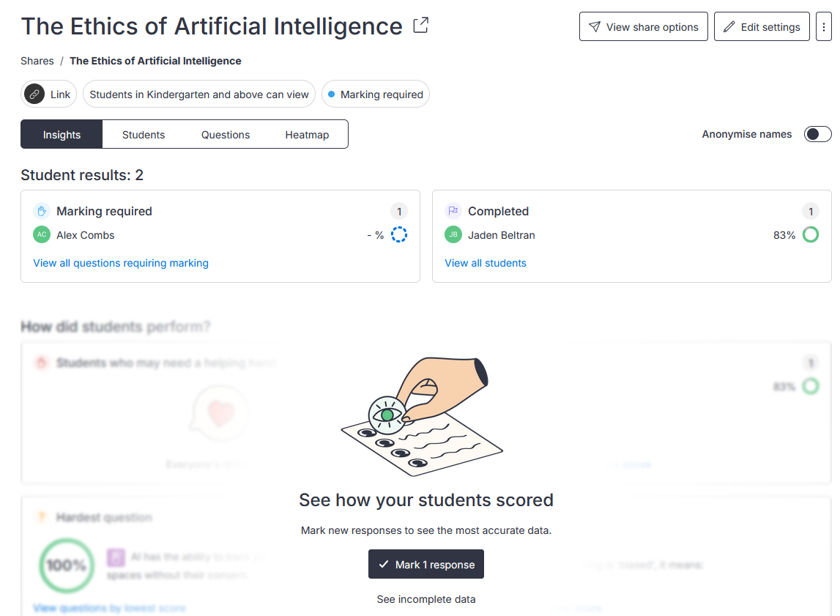This screenshot has height=616, width=840.
Task: Click the Edit settings button
Action: (762, 26)
